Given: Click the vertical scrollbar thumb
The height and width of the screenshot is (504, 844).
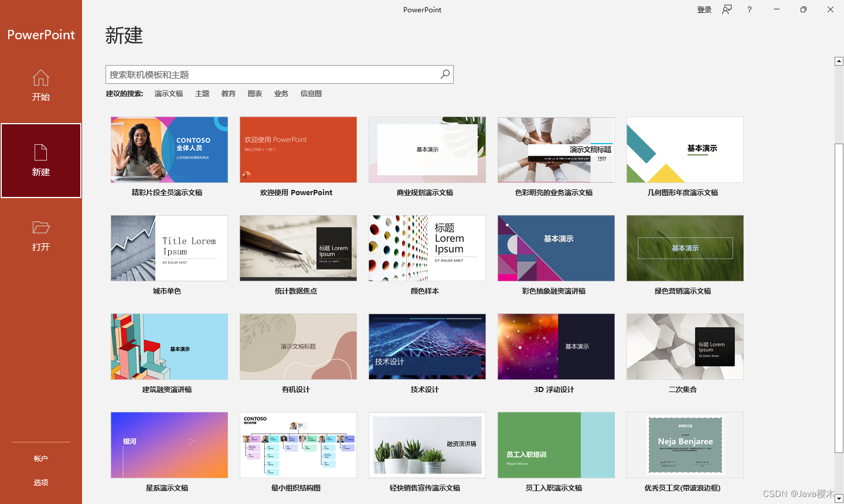Looking at the screenshot, I should (x=839, y=298).
